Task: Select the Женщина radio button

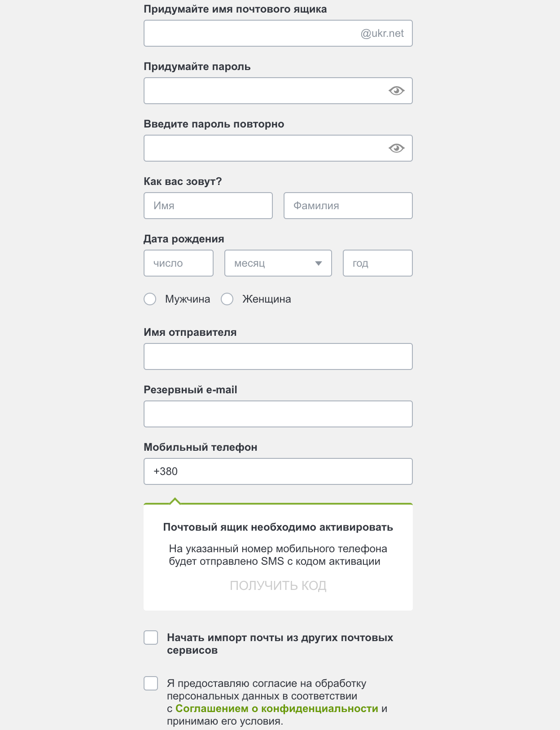Action: [x=227, y=299]
